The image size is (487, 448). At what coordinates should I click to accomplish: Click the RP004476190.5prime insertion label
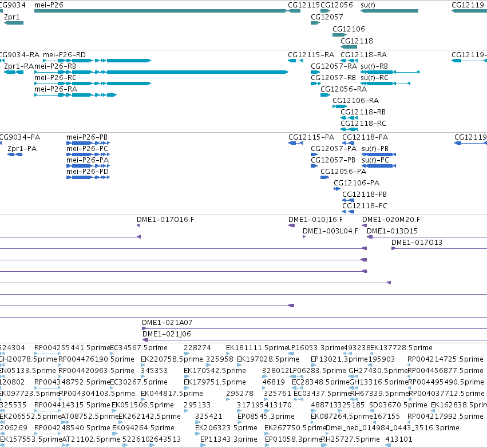pyautogui.click(x=96, y=359)
